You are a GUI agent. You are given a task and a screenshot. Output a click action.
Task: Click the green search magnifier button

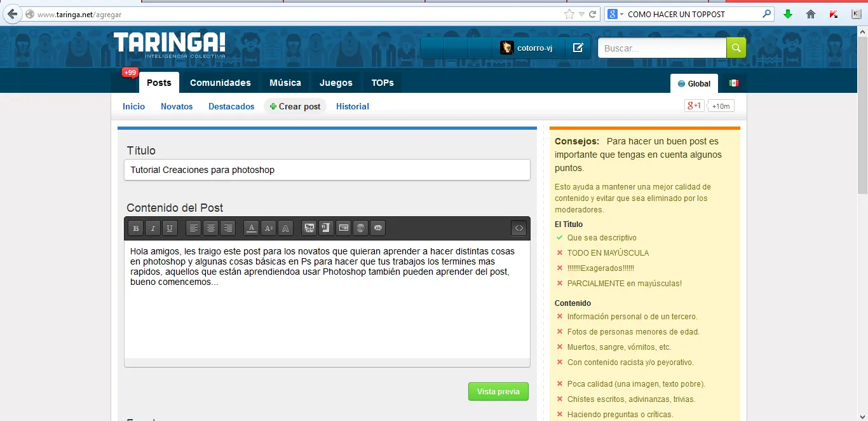(x=736, y=48)
